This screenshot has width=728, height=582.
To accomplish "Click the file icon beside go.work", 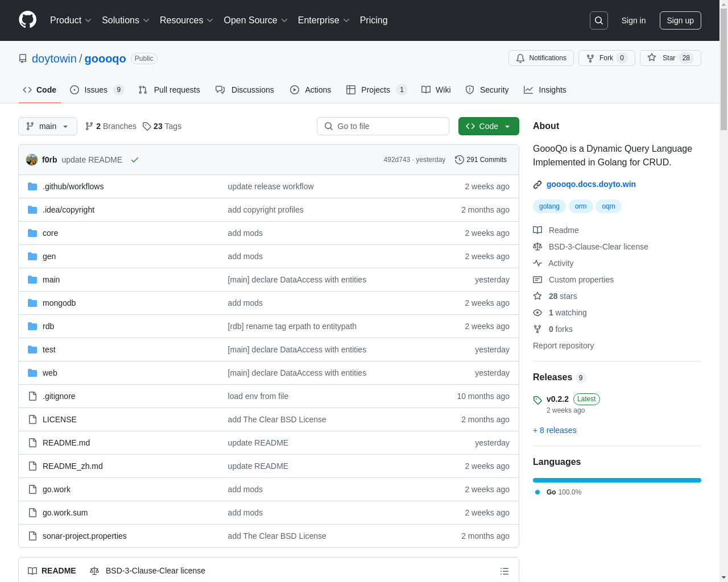I will tap(32, 489).
